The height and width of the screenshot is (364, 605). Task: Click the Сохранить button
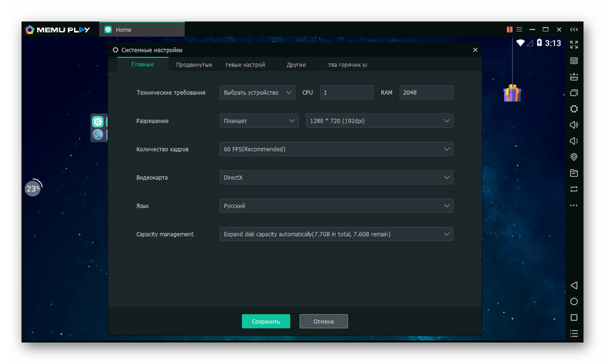click(x=266, y=322)
